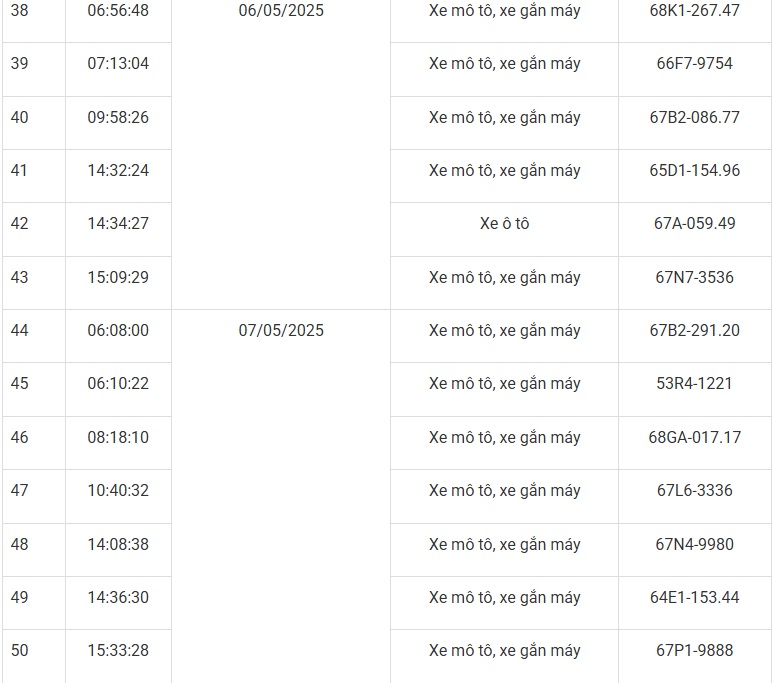Click license plate 68K1-267.47
Viewport: 774px width, 683px height.
pos(694,11)
